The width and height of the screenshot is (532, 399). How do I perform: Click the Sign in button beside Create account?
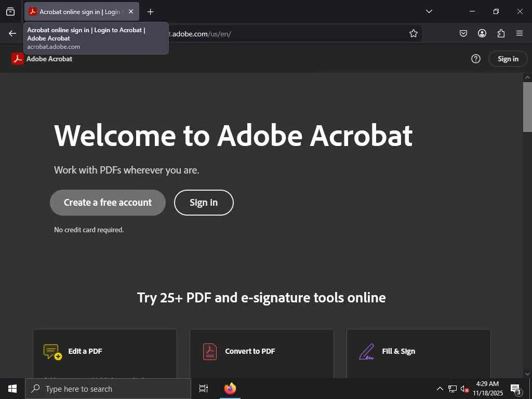pyautogui.click(x=204, y=203)
